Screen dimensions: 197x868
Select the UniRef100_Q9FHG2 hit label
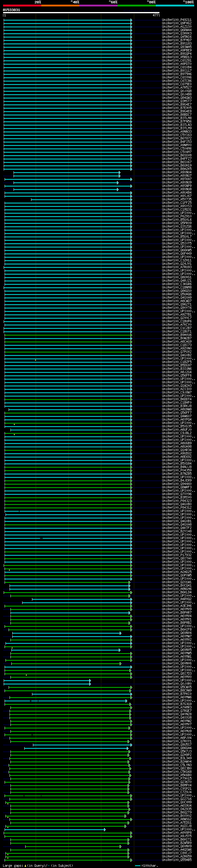(176, 23)
